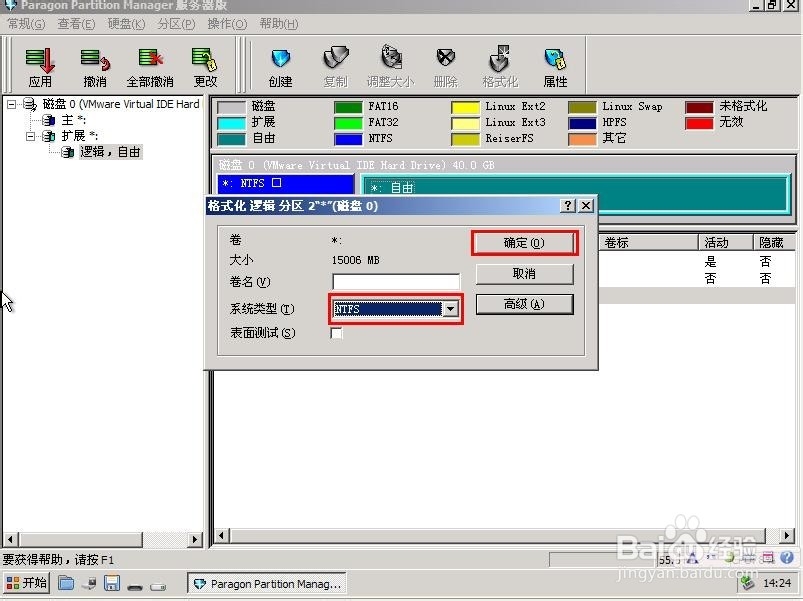Click the Cancel (取消) button

point(524,274)
